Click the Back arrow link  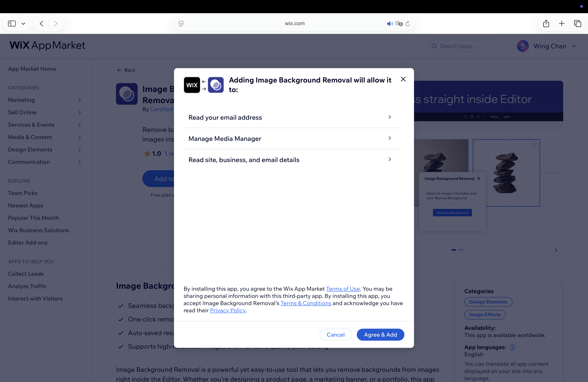click(x=126, y=70)
